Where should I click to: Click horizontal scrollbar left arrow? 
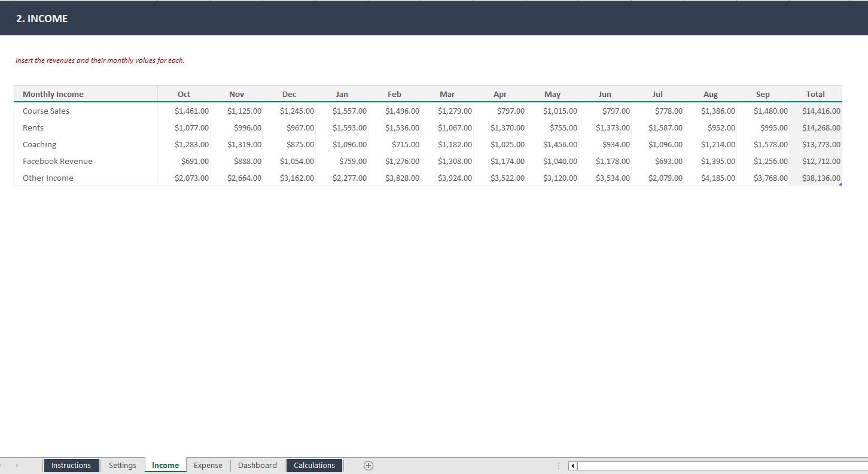[572, 466]
